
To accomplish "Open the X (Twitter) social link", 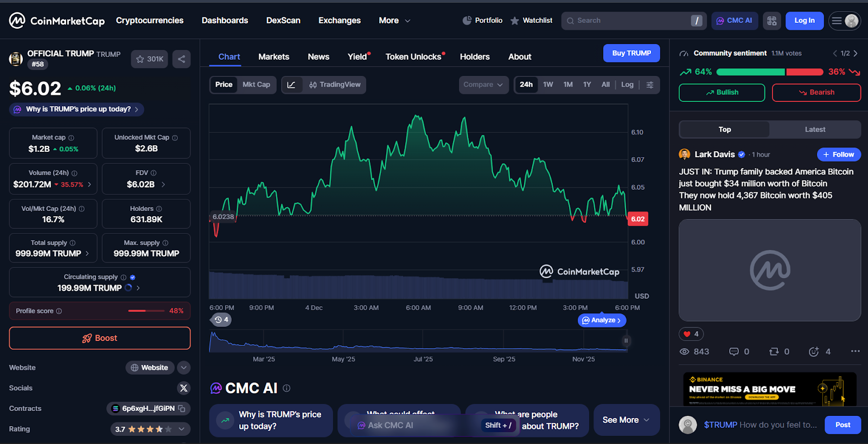I will click(183, 388).
